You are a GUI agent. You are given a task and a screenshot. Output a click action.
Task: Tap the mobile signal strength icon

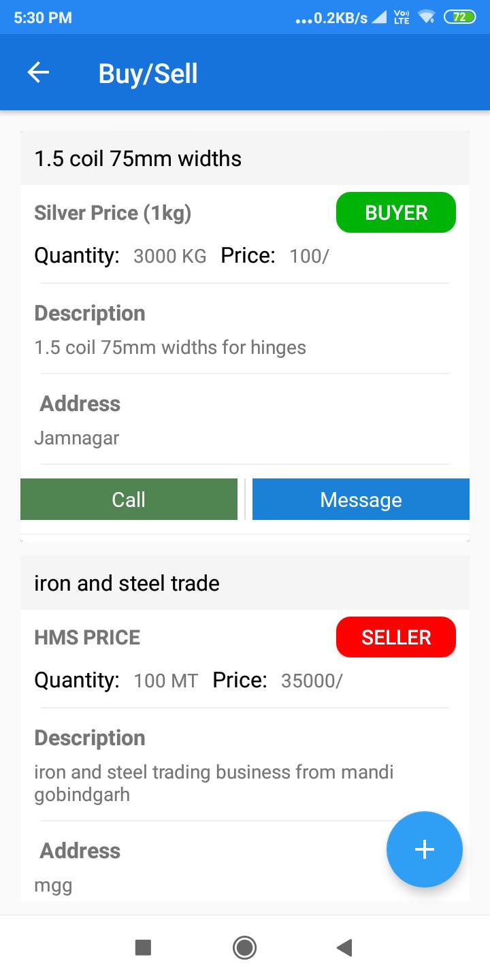[378, 18]
